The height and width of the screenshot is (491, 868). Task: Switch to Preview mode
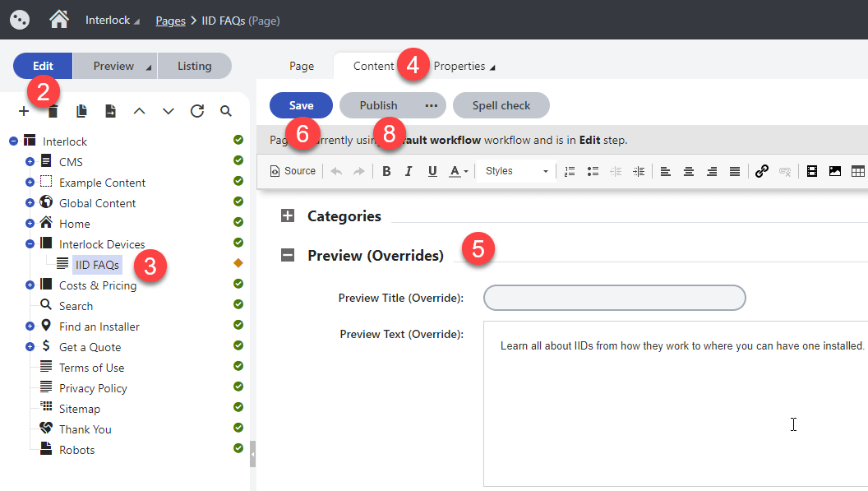tap(115, 66)
